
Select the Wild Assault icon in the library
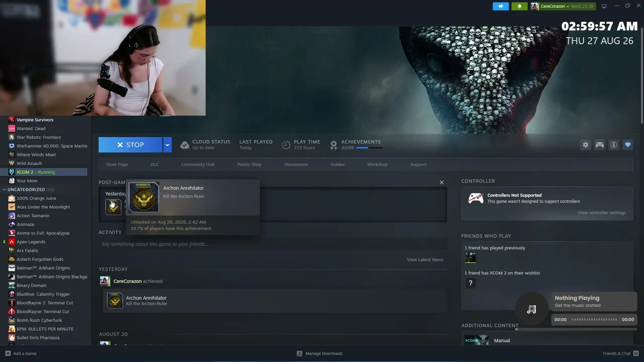tap(12, 163)
